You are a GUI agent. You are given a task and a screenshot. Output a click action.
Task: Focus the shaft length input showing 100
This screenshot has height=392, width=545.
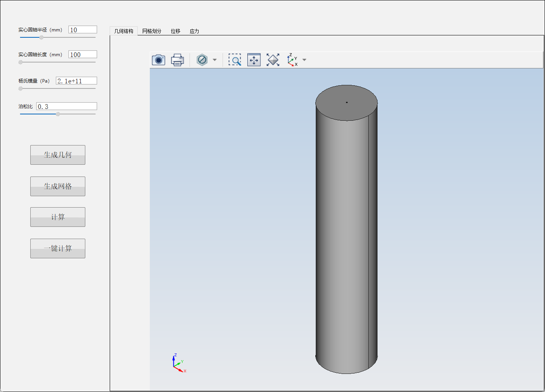[x=83, y=54]
